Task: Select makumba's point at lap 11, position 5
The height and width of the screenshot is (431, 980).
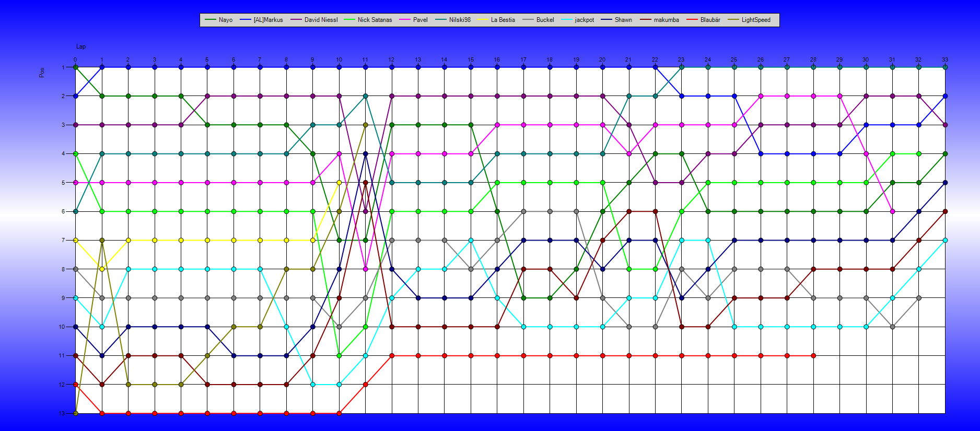Action: pos(365,183)
